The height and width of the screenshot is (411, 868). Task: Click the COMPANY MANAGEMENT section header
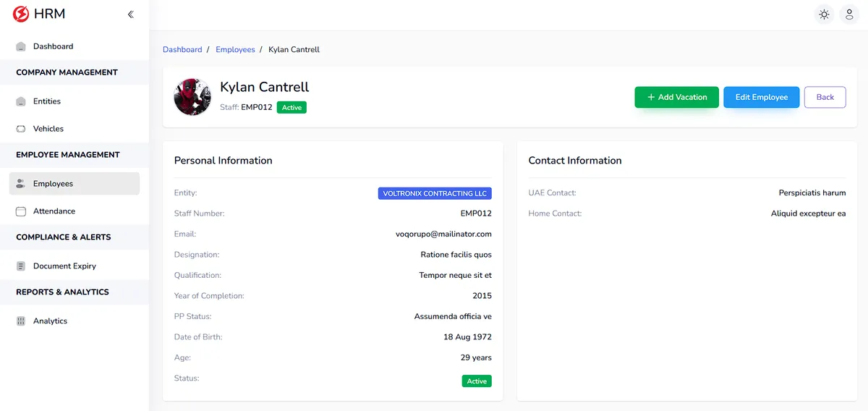point(67,72)
